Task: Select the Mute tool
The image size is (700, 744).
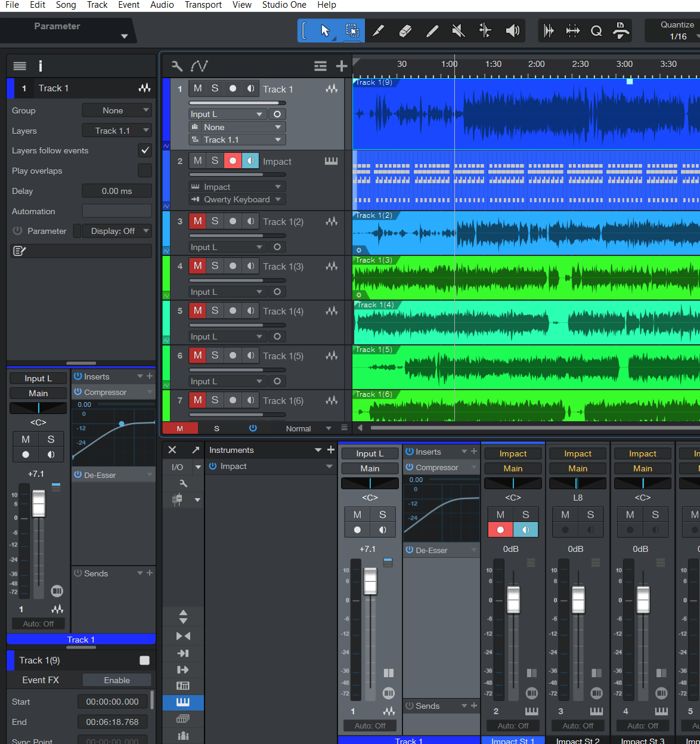Action: [x=459, y=30]
